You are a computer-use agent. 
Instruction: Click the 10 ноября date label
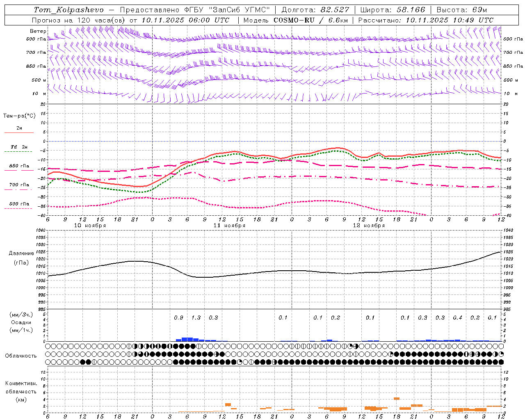(90, 226)
